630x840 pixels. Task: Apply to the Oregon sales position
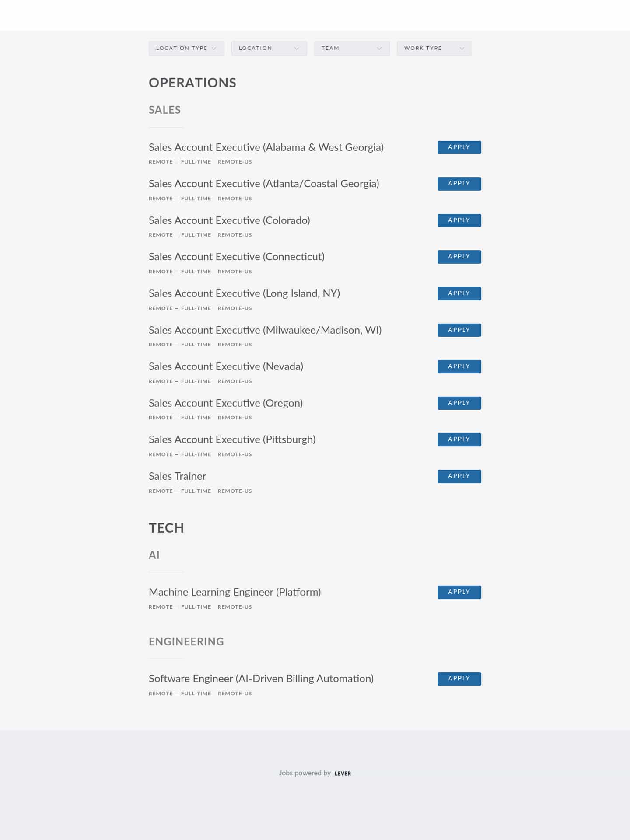tap(459, 403)
